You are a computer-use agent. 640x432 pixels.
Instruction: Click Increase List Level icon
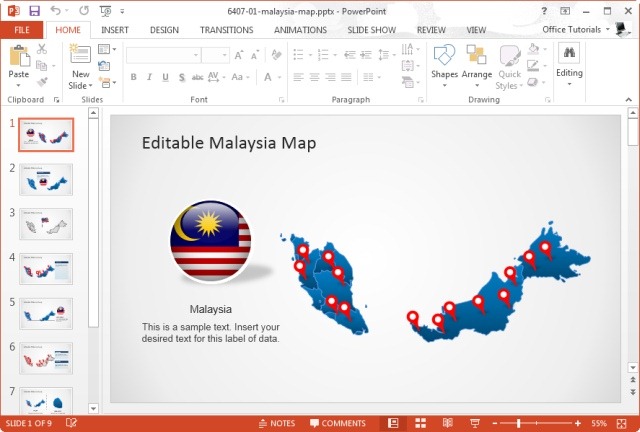[366, 55]
